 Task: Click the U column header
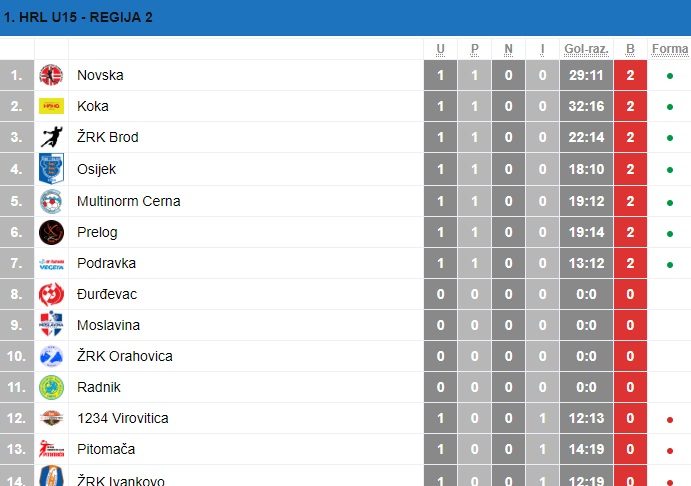pyautogui.click(x=440, y=49)
